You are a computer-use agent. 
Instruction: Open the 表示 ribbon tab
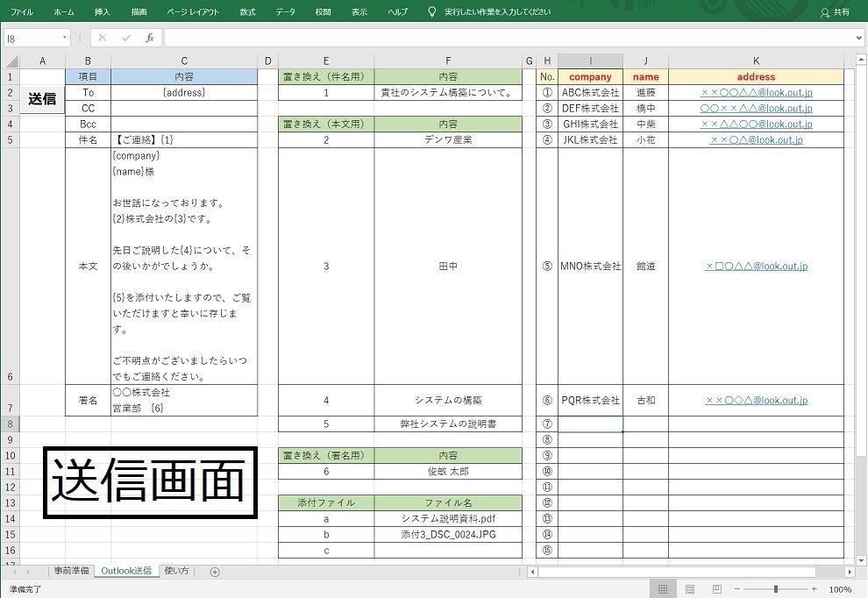[x=359, y=11]
